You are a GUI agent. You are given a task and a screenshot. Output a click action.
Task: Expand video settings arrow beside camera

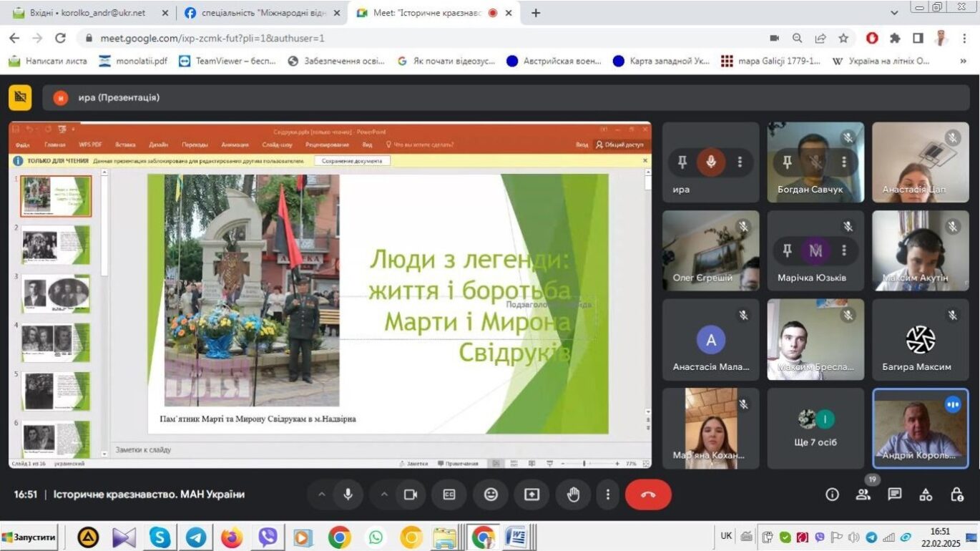[x=383, y=494]
